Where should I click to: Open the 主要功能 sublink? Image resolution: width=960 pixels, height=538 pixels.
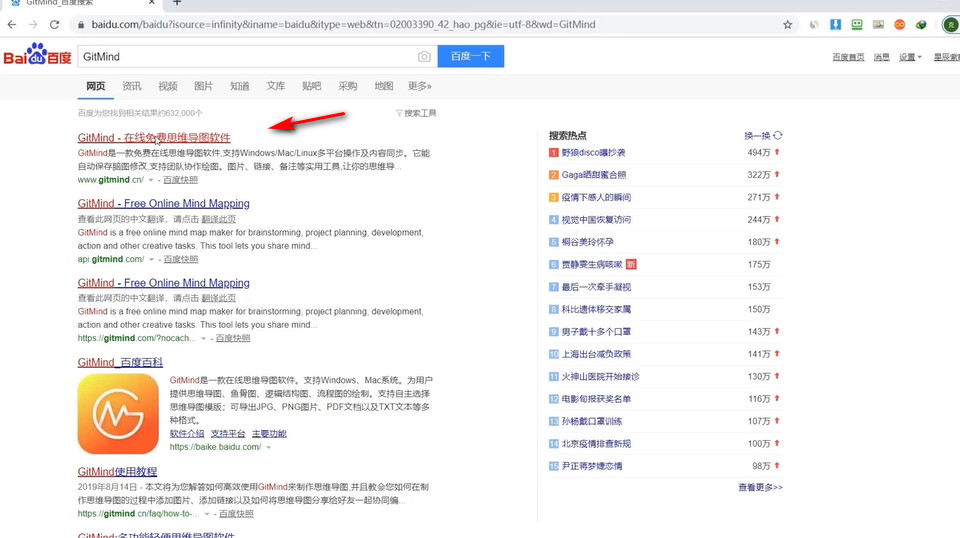269,433
